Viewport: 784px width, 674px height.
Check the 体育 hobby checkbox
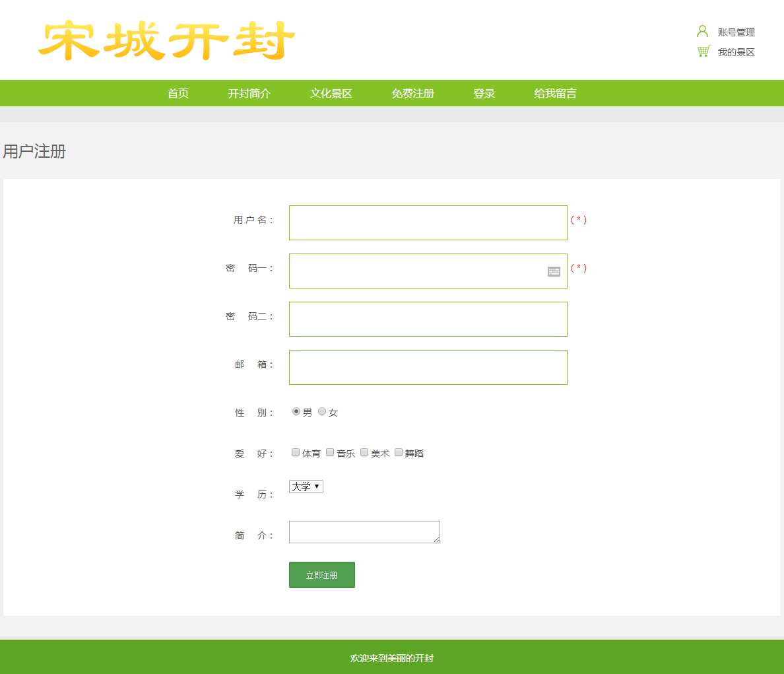coord(296,452)
